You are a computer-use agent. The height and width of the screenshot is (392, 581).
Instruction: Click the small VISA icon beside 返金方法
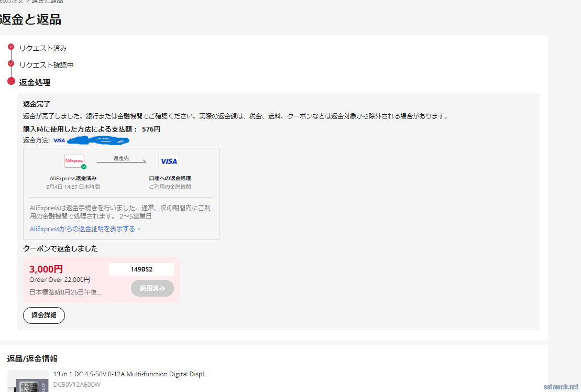pyautogui.click(x=59, y=140)
